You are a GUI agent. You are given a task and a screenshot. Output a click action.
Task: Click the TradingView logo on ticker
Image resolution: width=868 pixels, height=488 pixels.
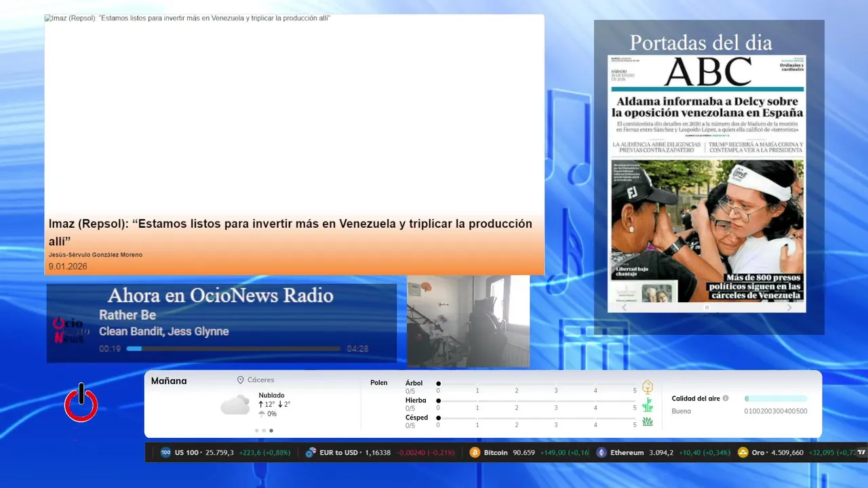(861, 452)
